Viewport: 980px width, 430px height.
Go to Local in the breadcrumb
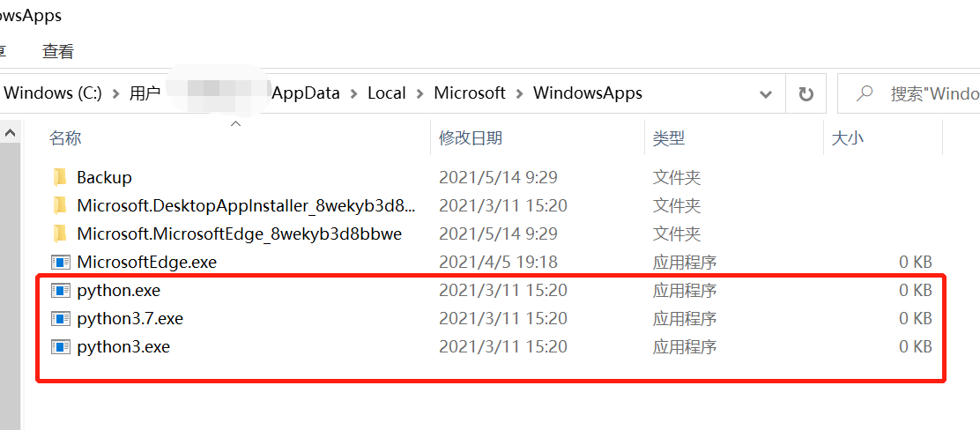[x=387, y=93]
